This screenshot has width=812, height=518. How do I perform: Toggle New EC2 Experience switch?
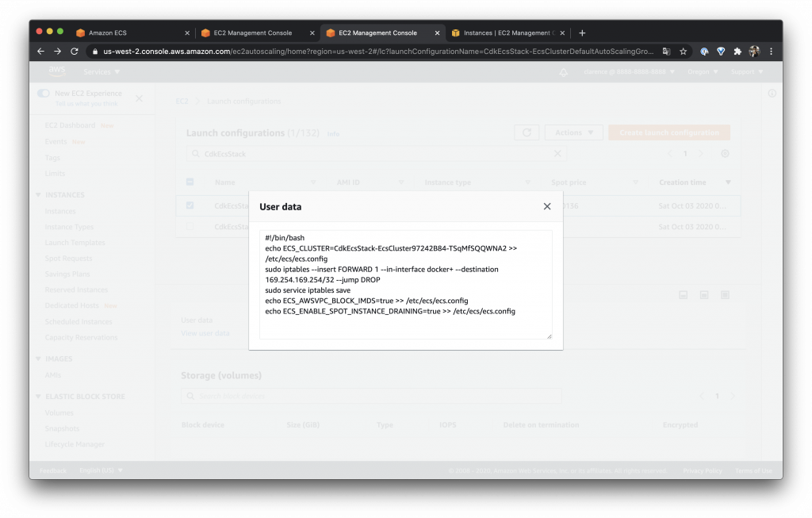click(x=44, y=94)
